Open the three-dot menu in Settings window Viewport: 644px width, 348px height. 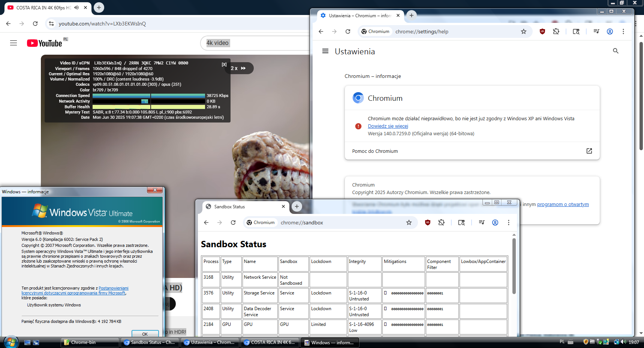tap(623, 31)
